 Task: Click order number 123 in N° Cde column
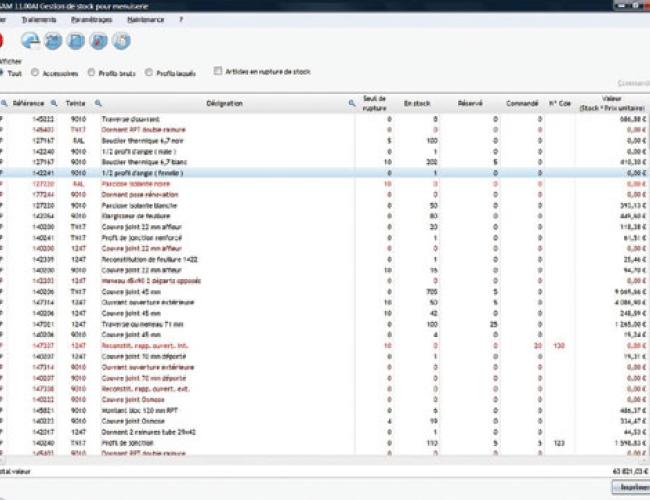559,443
